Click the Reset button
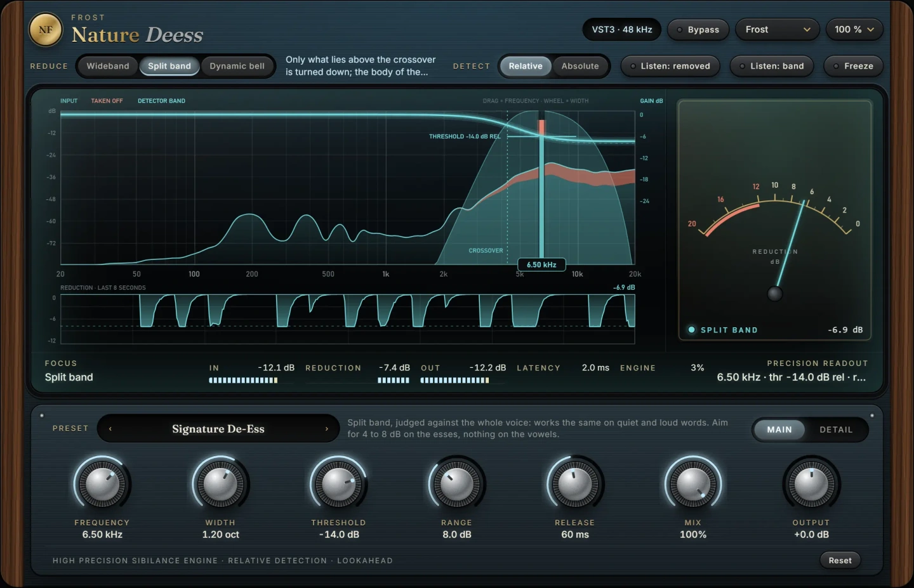 point(840,560)
